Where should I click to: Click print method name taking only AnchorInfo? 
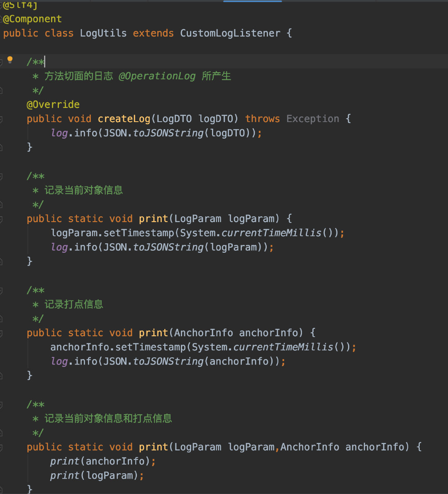153,333
